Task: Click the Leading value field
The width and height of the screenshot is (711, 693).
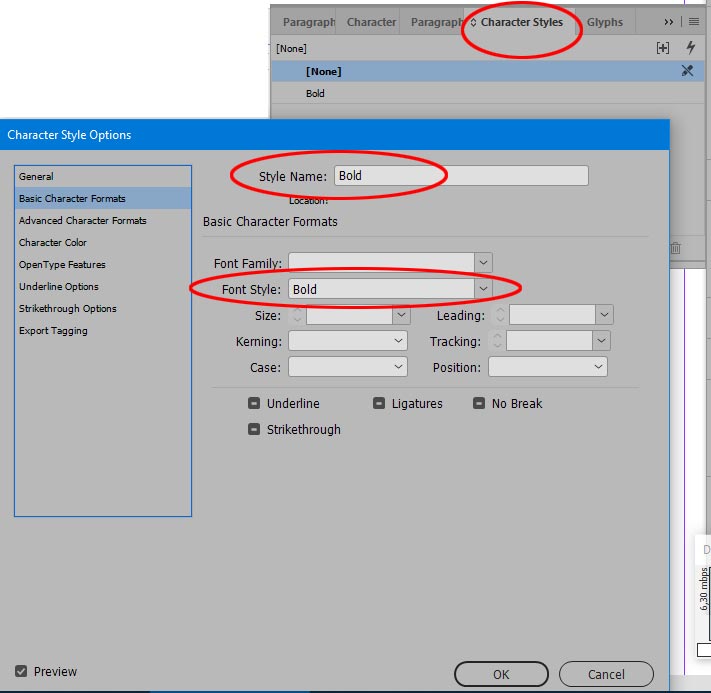Action: coord(552,315)
